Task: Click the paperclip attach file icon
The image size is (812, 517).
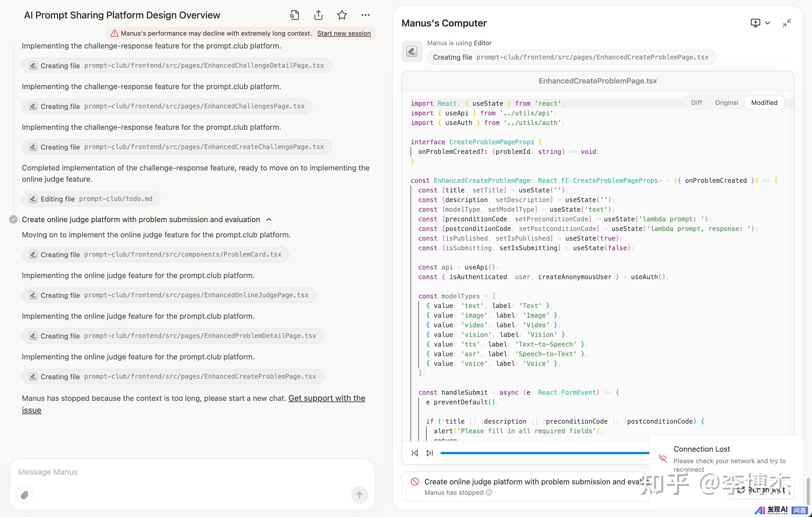Action: (25, 495)
